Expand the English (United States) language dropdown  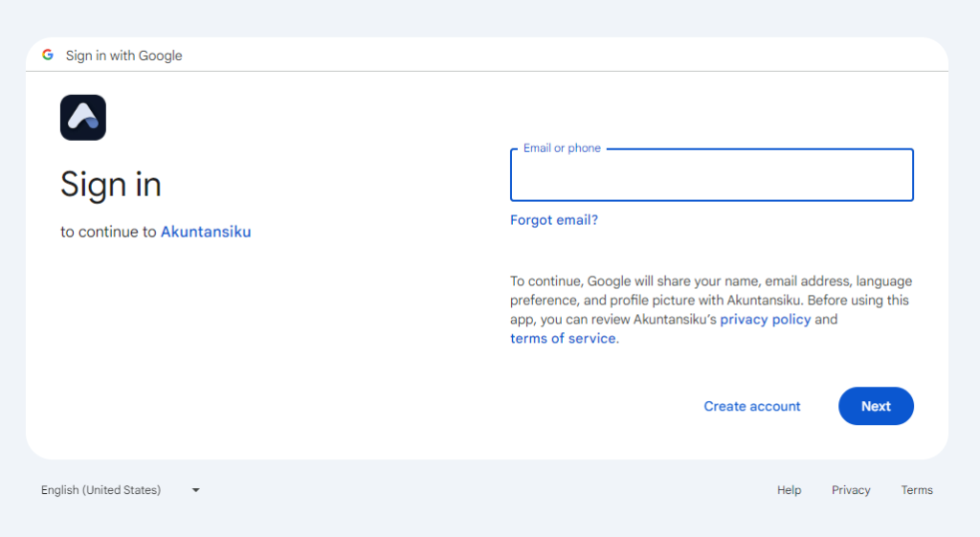point(120,490)
